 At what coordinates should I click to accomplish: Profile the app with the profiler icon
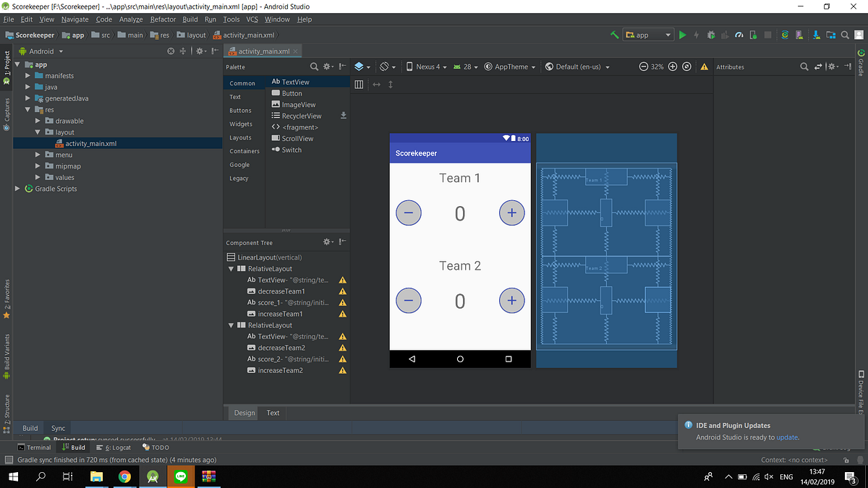click(739, 34)
